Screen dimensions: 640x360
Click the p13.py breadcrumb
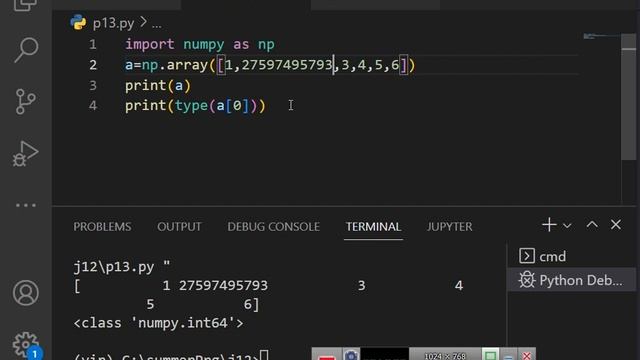point(113,23)
